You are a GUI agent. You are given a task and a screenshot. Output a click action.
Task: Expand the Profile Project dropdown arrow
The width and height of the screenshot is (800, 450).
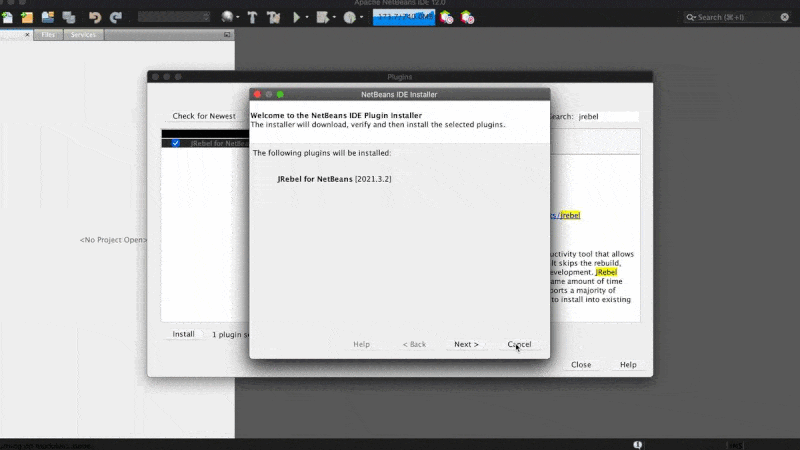[x=361, y=17]
